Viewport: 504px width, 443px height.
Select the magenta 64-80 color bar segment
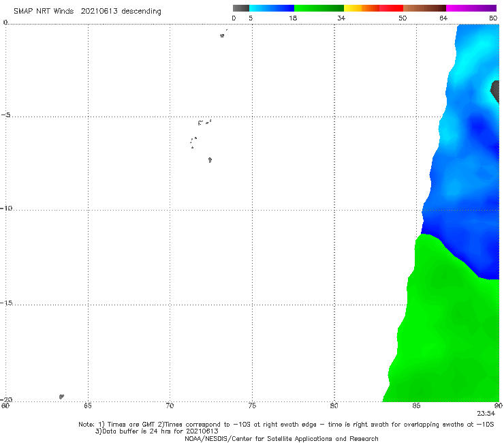click(x=471, y=8)
